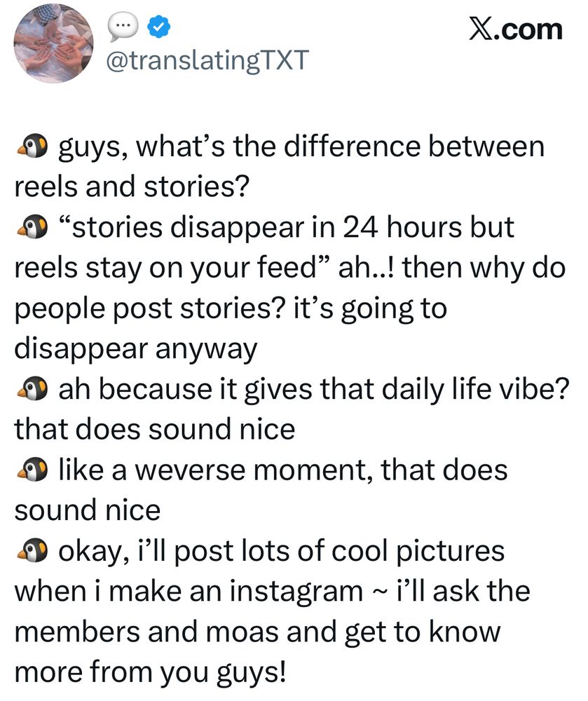The height and width of the screenshot is (701, 588).
Task: Click penguin emoji before "like a weverse"
Action: (33, 470)
